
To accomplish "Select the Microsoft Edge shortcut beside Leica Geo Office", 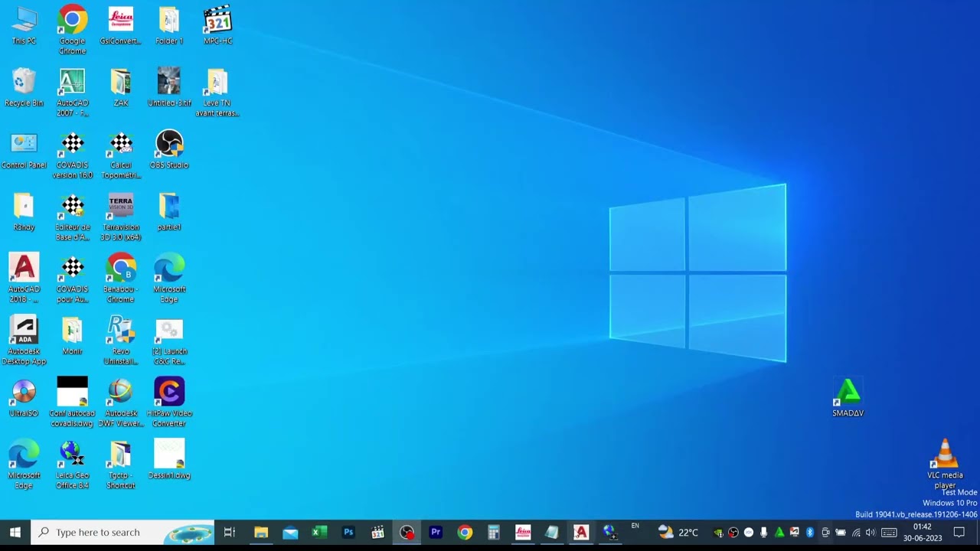I will click(24, 465).
